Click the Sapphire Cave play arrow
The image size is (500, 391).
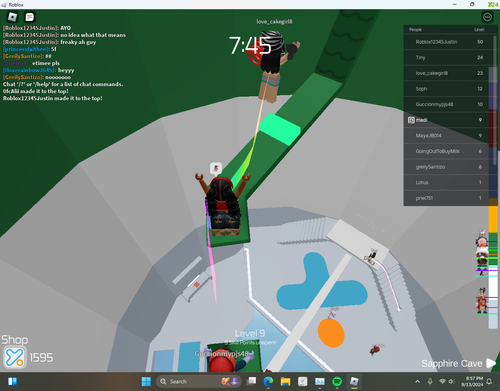point(491,363)
